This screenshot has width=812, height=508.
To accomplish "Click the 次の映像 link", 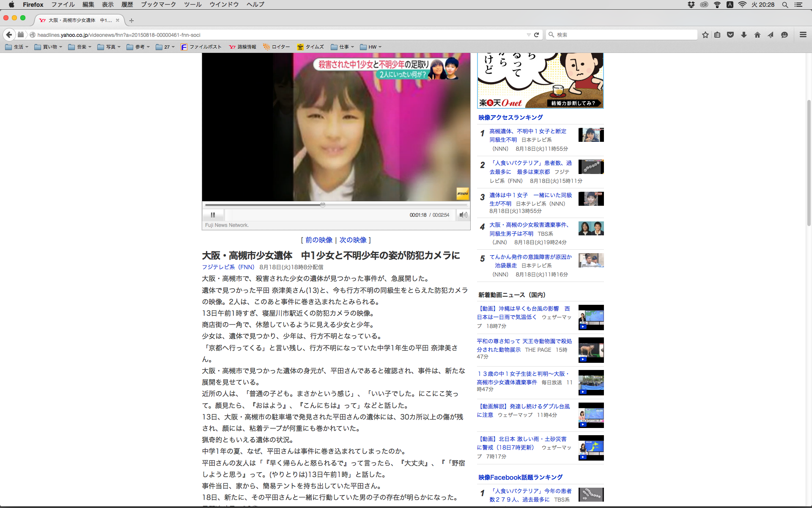I will point(353,240).
